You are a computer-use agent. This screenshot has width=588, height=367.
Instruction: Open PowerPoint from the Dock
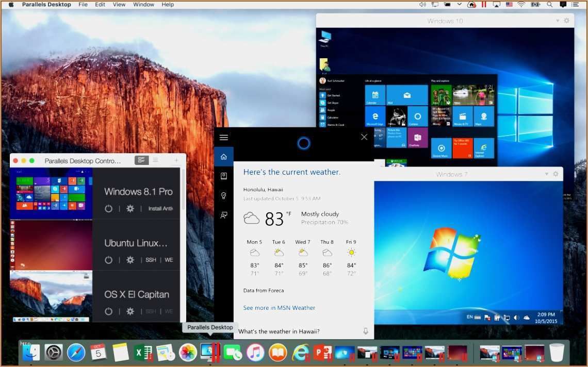pyautogui.click(x=322, y=353)
